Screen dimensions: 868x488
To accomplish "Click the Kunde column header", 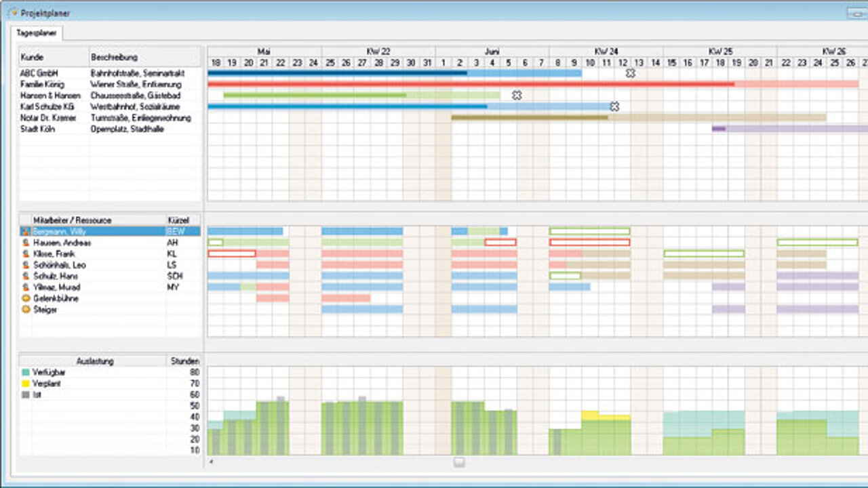I will (x=54, y=57).
